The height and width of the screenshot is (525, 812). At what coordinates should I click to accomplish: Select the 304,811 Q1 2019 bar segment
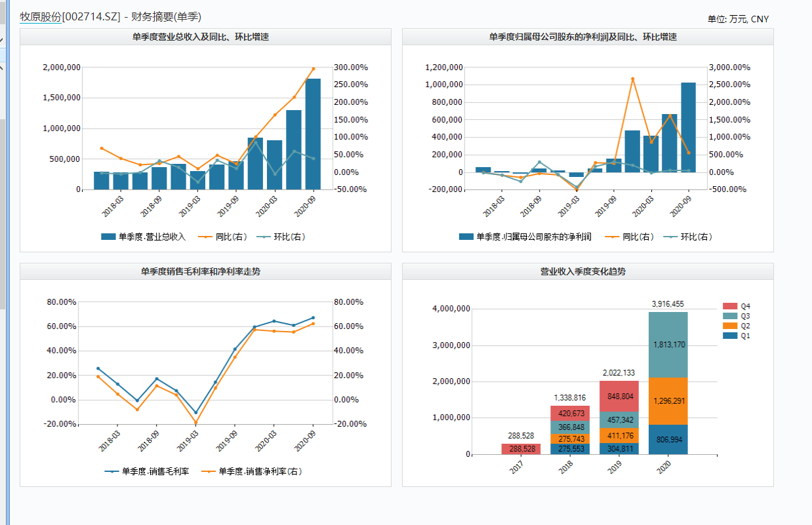point(619,449)
